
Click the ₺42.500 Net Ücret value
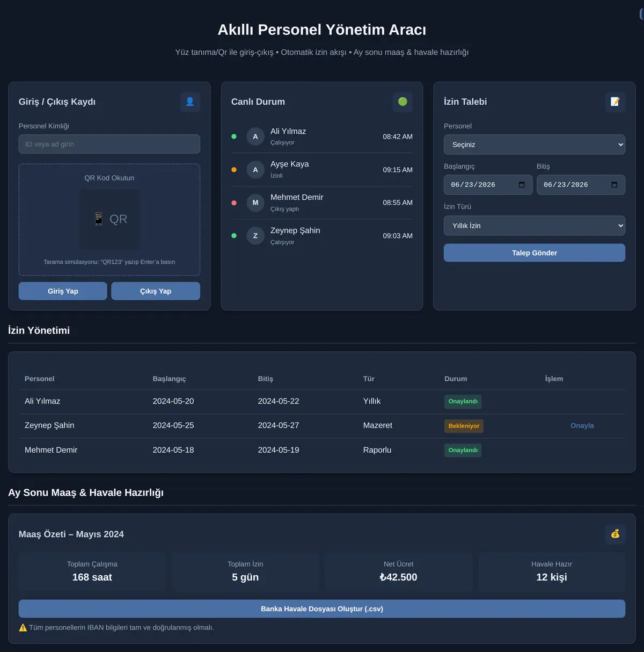(x=398, y=577)
